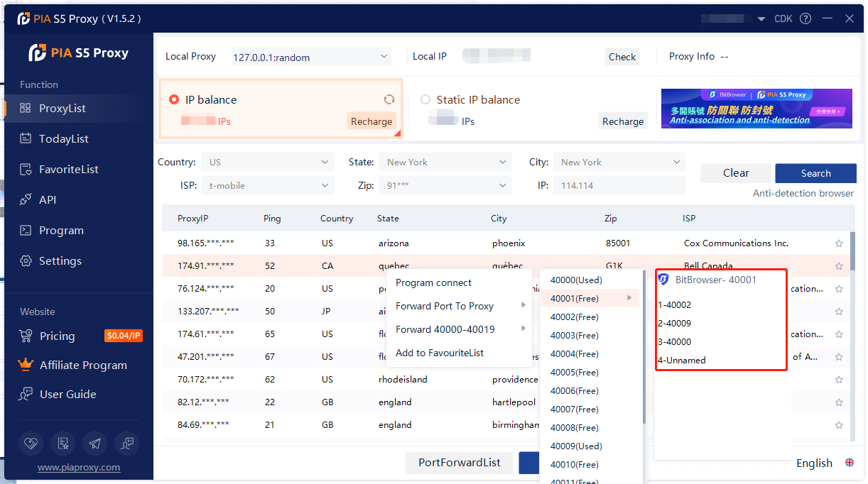Open the www.piaproxy.com link
Screen dimensions: 868x484
point(79,468)
